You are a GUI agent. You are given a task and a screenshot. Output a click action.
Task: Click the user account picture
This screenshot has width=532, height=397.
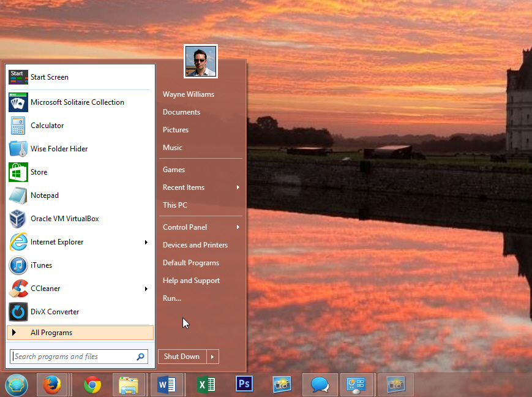[201, 61]
